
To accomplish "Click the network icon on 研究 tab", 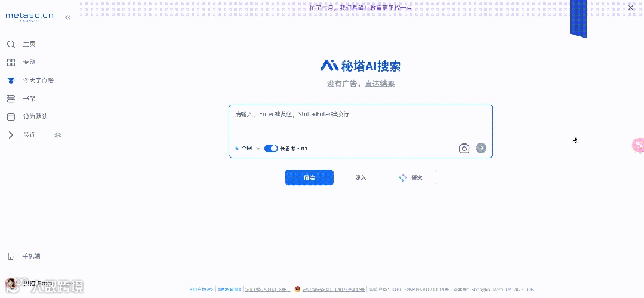I will pyautogui.click(x=402, y=177).
